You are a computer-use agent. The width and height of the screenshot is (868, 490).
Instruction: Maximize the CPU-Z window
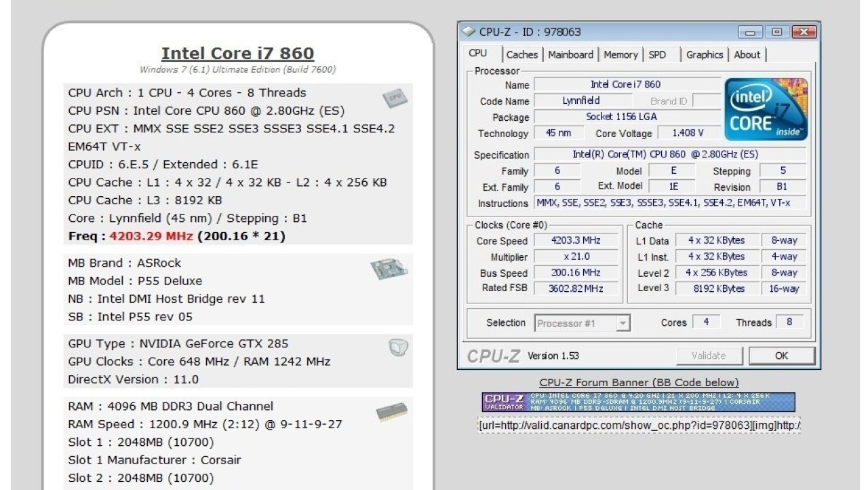click(776, 32)
